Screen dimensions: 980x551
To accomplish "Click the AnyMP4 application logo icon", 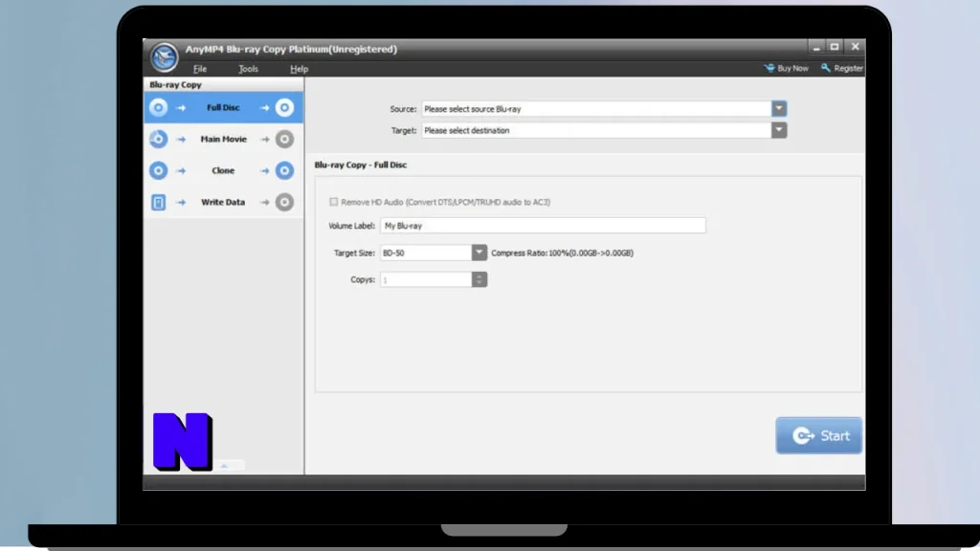I will [x=164, y=57].
